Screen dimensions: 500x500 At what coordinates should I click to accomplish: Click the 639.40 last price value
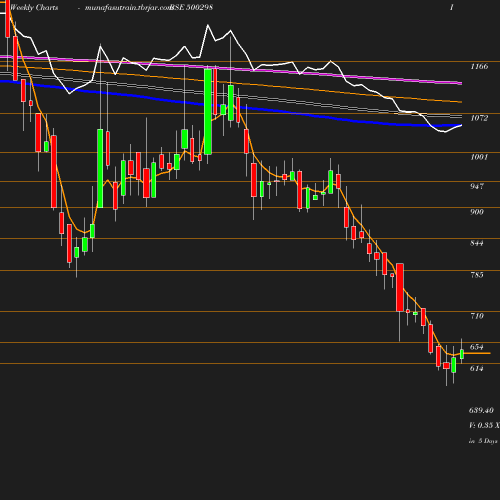pyautogui.click(x=481, y=410)
